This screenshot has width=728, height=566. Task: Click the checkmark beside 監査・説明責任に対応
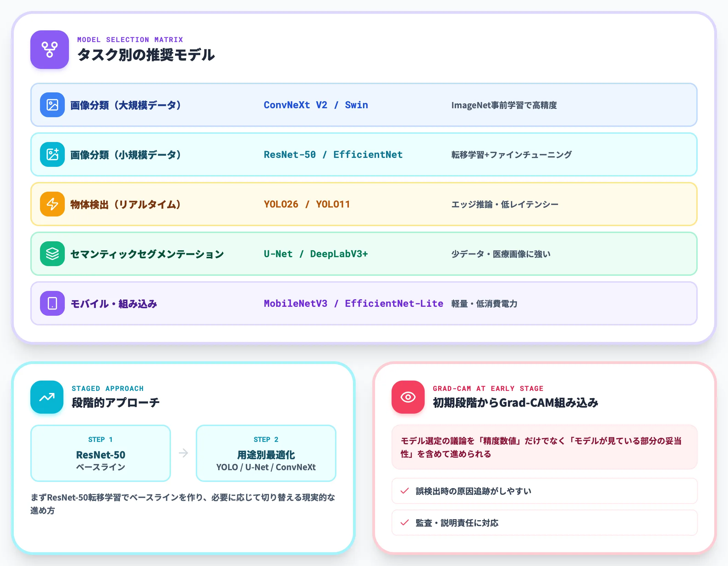pyautogui.click(x=405, y=523)
